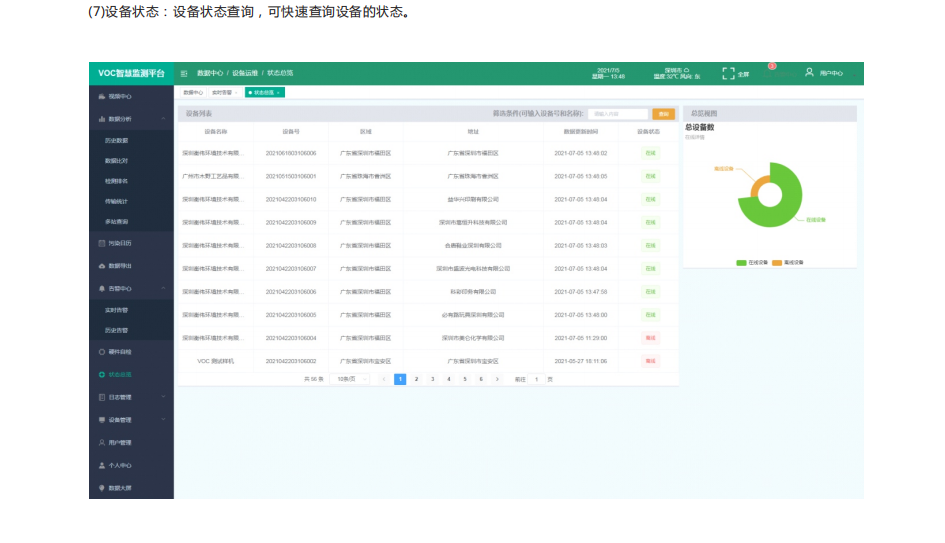Click the 污染日历 calendar icon
The image size is (945, 543).
(101, 243)
